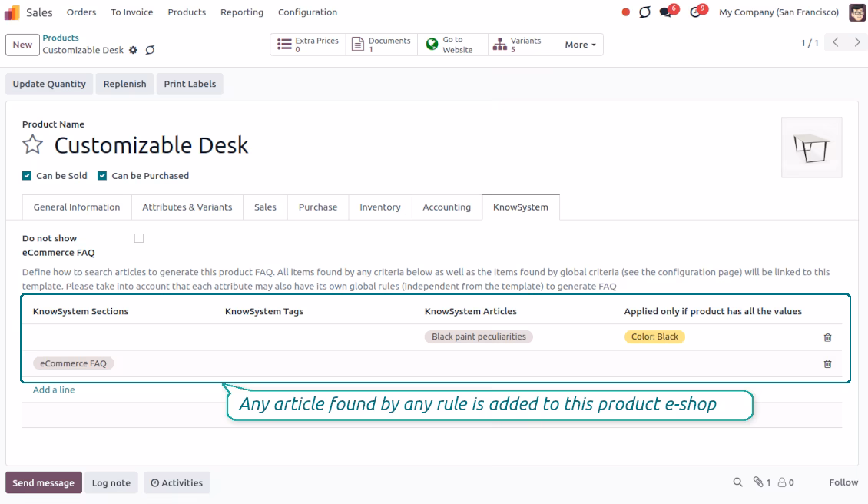Mark product as favorite with the star
Screen dimensions: 868x504
33,144
